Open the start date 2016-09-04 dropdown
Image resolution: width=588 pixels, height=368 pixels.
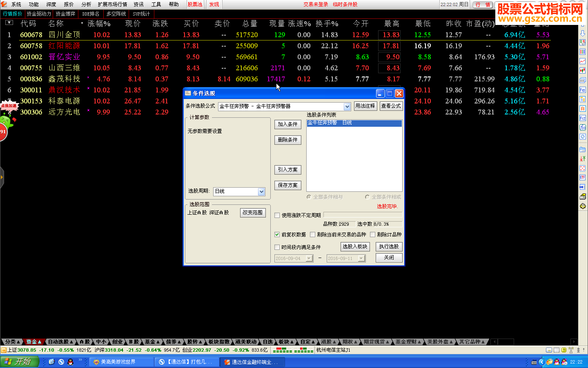309,258
